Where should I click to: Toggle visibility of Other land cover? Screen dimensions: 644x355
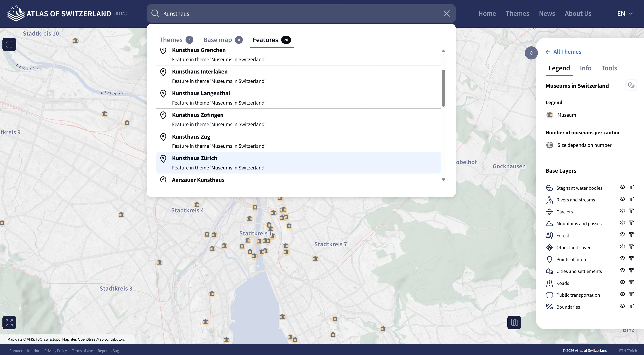622,247
